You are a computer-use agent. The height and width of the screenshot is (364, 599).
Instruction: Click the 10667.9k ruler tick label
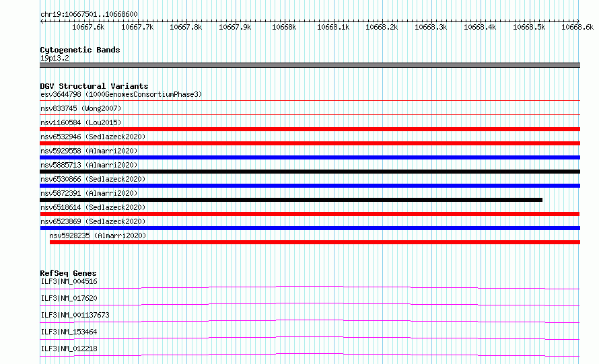pyautogui.click(x=235, y=27)
